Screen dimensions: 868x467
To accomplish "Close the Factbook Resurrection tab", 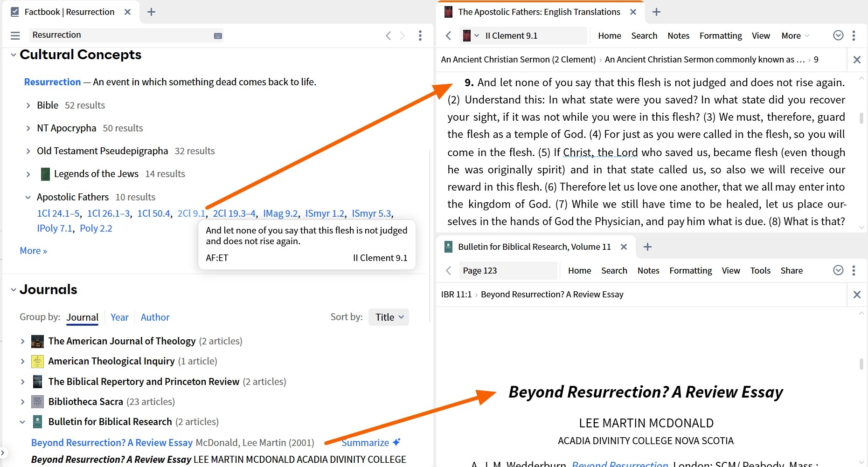I will 127,12.
